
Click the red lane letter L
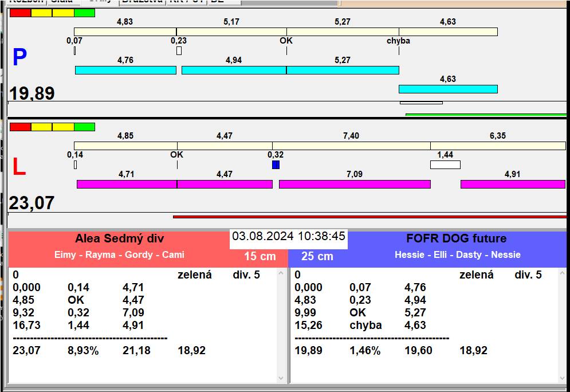19,167
